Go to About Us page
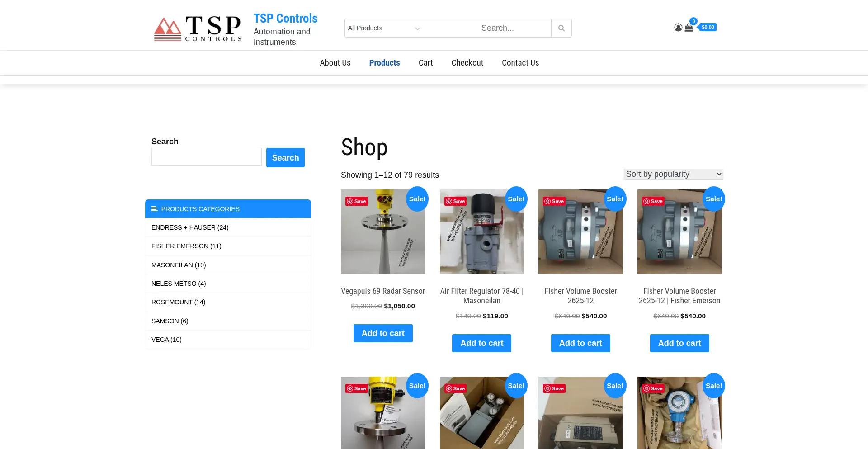This screenshot has height=449, width=868. (335, 63)
